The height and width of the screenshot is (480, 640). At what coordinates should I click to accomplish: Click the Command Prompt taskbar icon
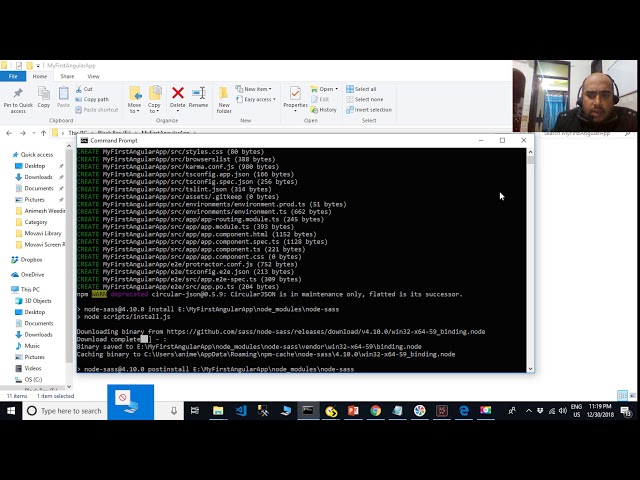click(308, 411)
